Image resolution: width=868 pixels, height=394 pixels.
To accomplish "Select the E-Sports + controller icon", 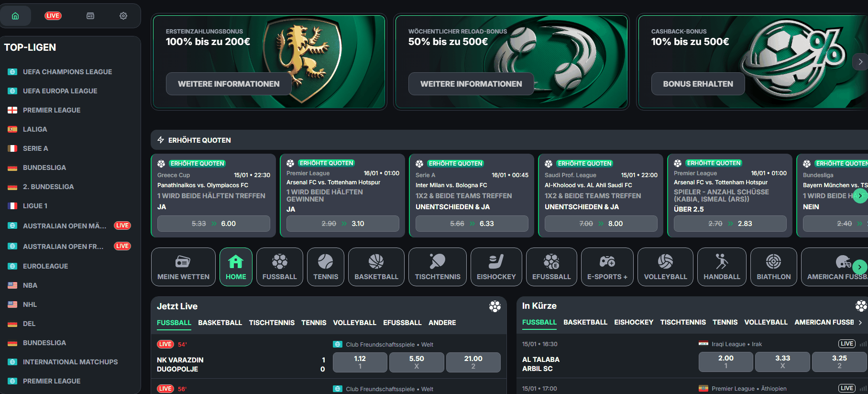I will pyautogui.click(x=607, y=261).
